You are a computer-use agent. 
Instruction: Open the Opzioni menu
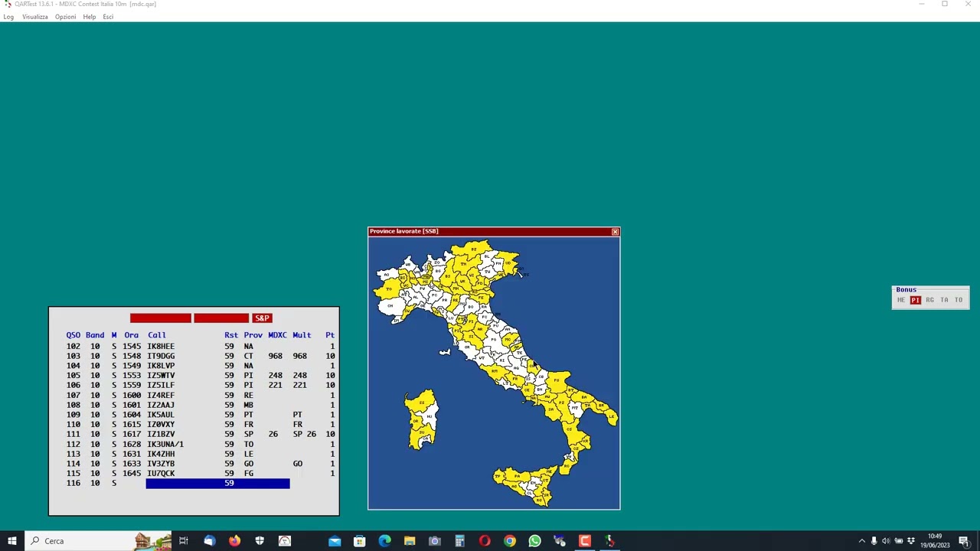click(65, 17)
